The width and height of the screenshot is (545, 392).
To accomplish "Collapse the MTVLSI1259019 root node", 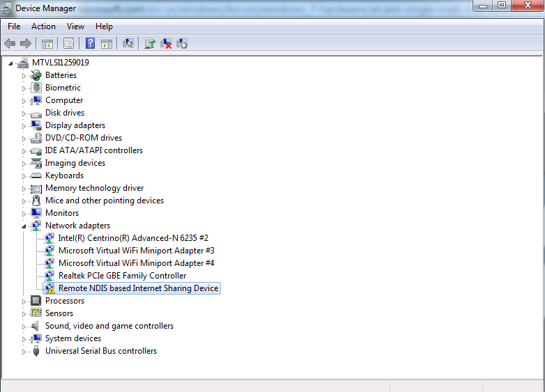I will pyautogui.click(x=10, y=63).
